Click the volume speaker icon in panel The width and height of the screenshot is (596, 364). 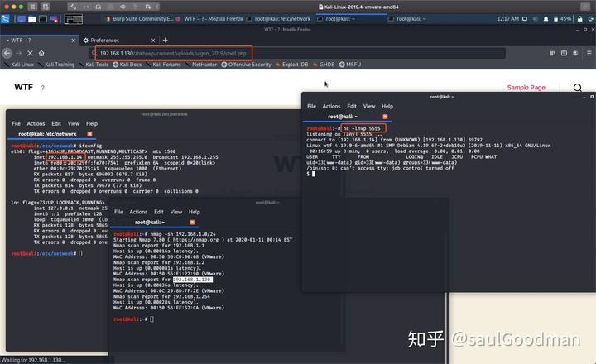point(536,19)
